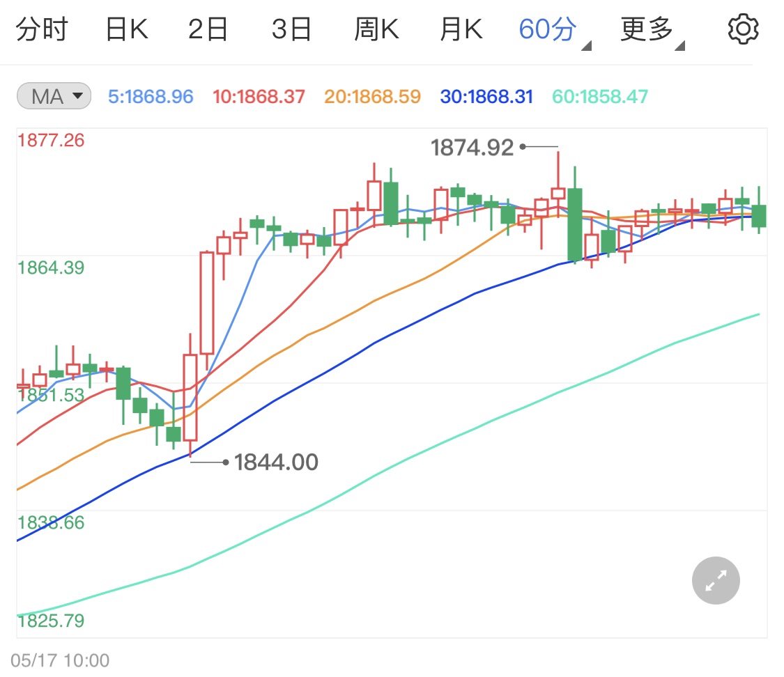
Task: Select the teal MA60 value 1858.47
Action: coord(598,96)
